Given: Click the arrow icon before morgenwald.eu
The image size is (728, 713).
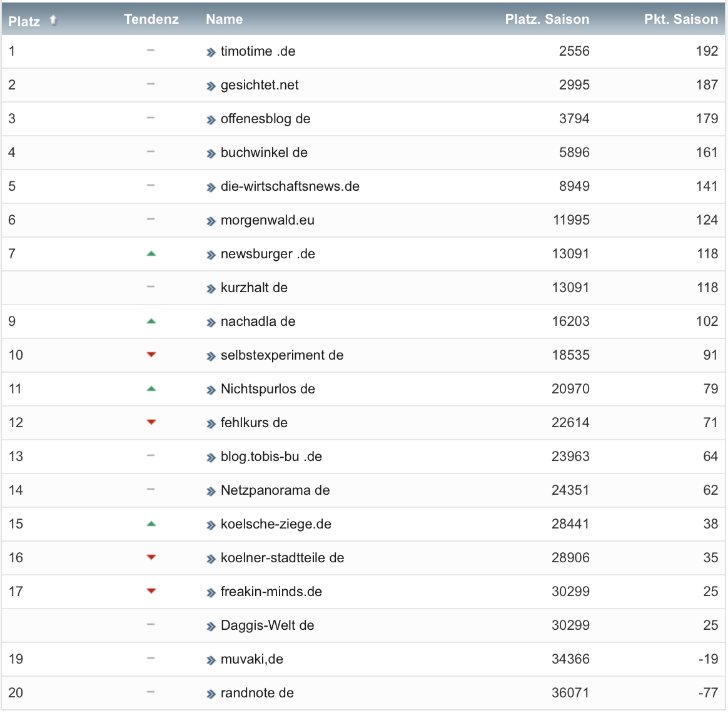Looking at the screenshot, I should pyautogui.click(x=211, y=221).
